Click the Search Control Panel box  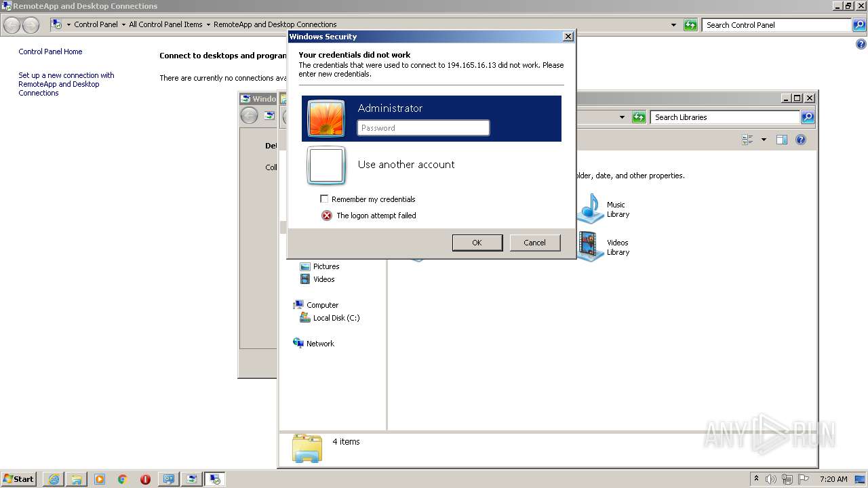pyautogui.click(x=776, y=25)
